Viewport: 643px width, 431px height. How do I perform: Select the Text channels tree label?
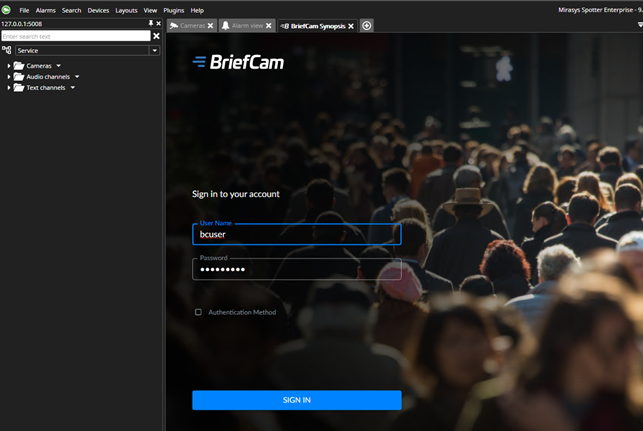46,88
